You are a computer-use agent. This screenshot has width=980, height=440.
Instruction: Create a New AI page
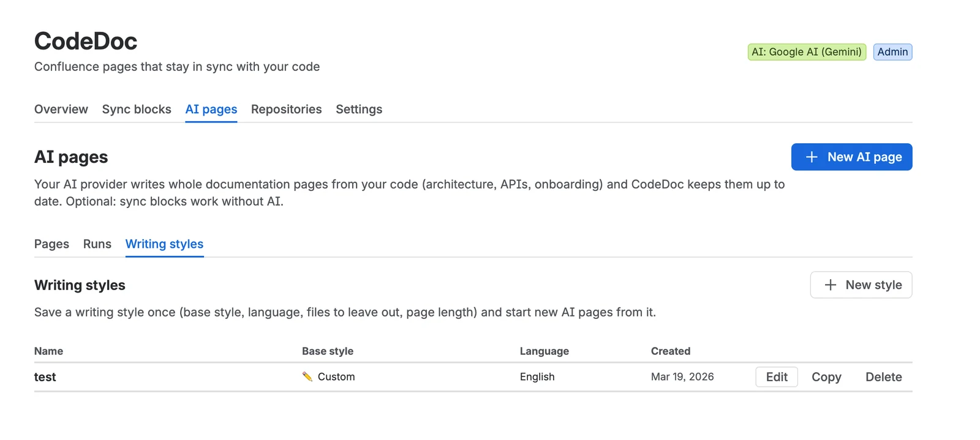(851, 157)
